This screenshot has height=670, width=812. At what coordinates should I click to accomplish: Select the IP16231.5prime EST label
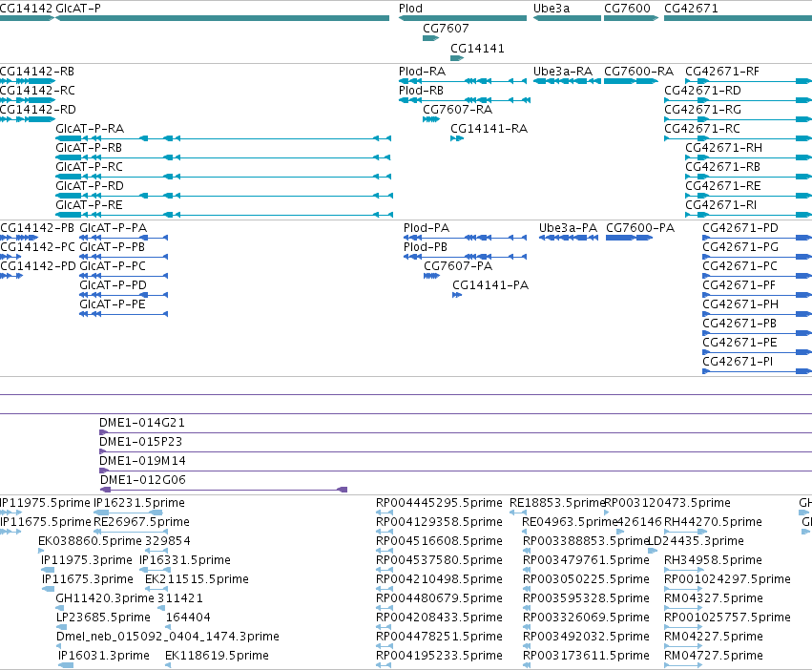click(139, 503)
